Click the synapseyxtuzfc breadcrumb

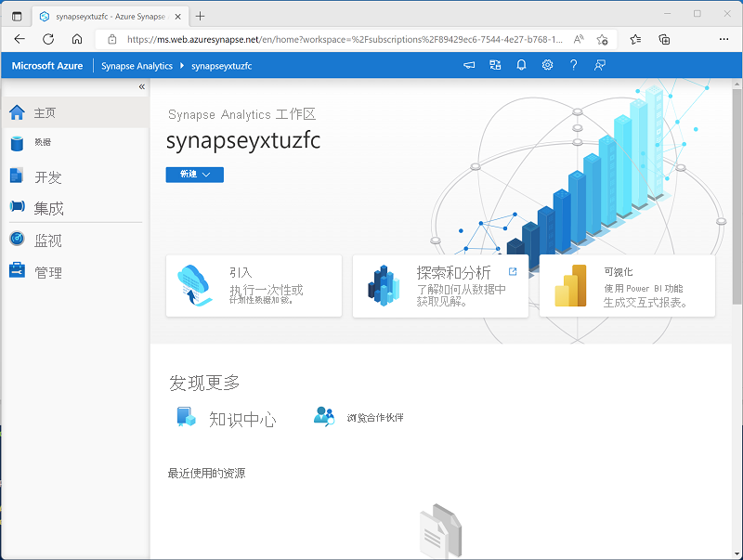pyautogui.click(x=221, y=66)
